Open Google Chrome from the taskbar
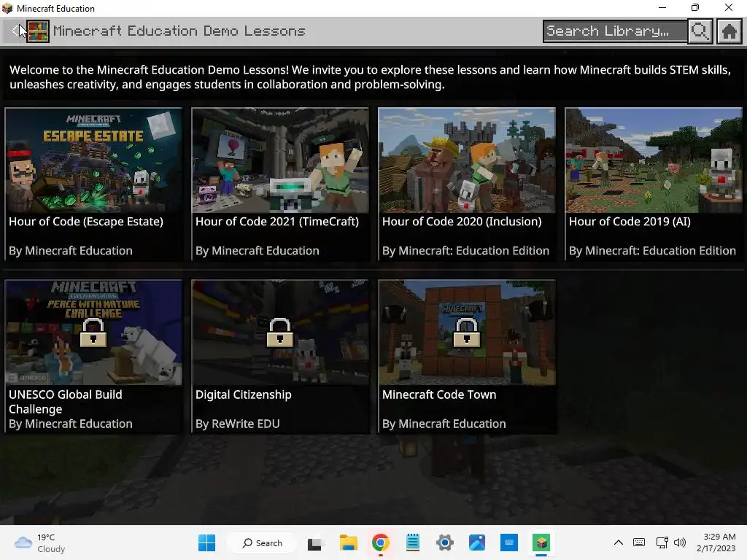Image resolution: width=747 pixels, height=560 pixels. pyautogui.click(x=380, y=542)
